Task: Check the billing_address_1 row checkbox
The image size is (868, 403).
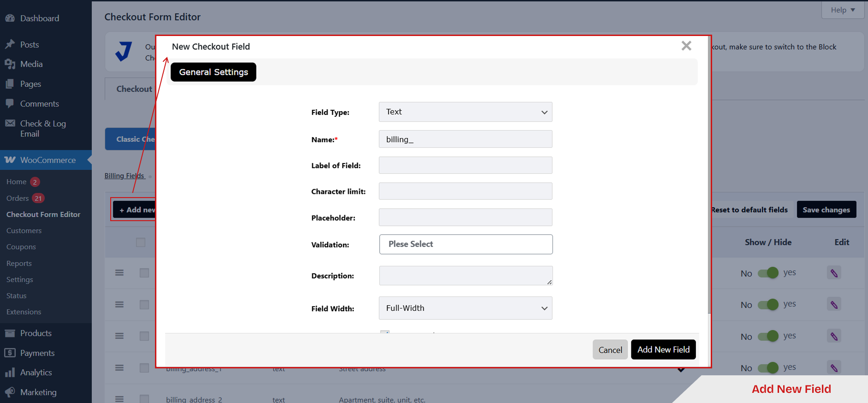Action: [144, 368]
